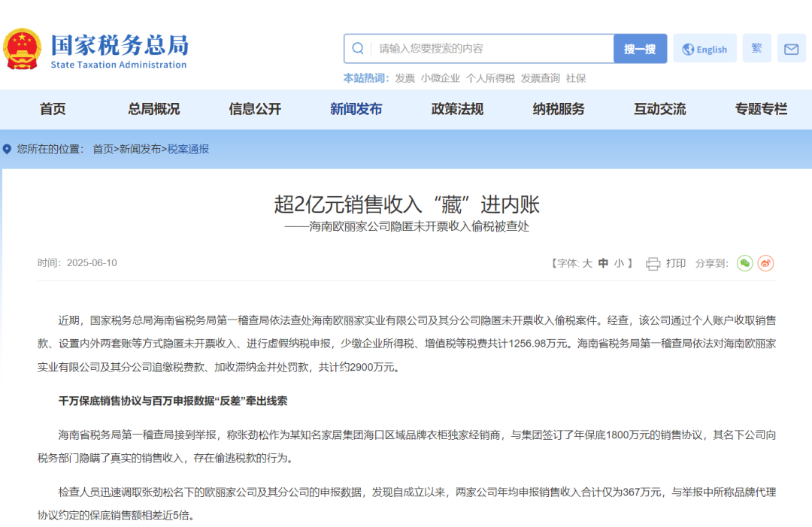Go to 首页 via the navigation bar

[x=53, y=109]
